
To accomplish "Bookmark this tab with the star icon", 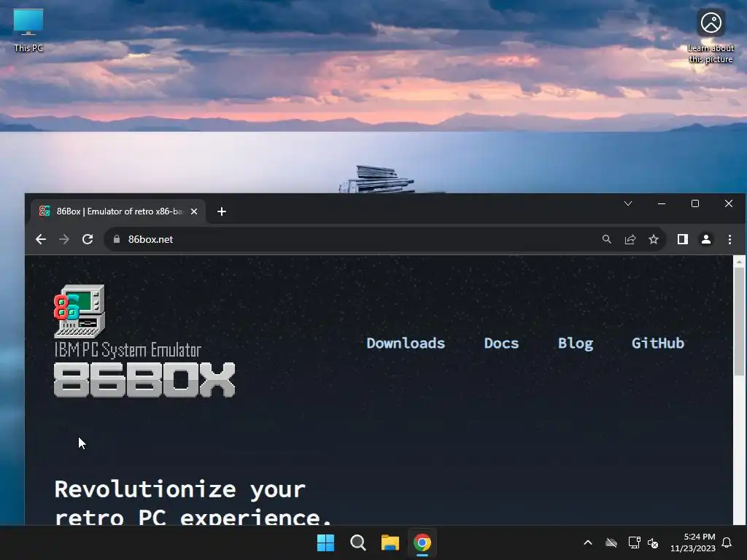I will [x=654, y=239].
